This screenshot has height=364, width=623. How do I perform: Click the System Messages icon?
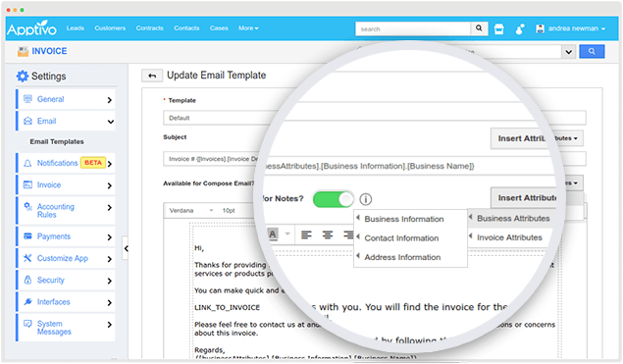(x=27, y=324)
